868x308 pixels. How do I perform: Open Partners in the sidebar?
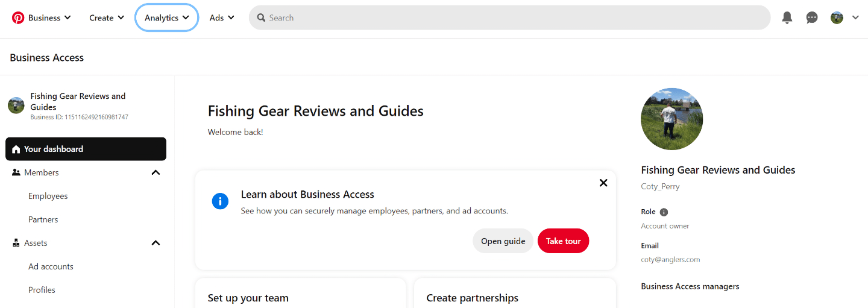point(43,219)
